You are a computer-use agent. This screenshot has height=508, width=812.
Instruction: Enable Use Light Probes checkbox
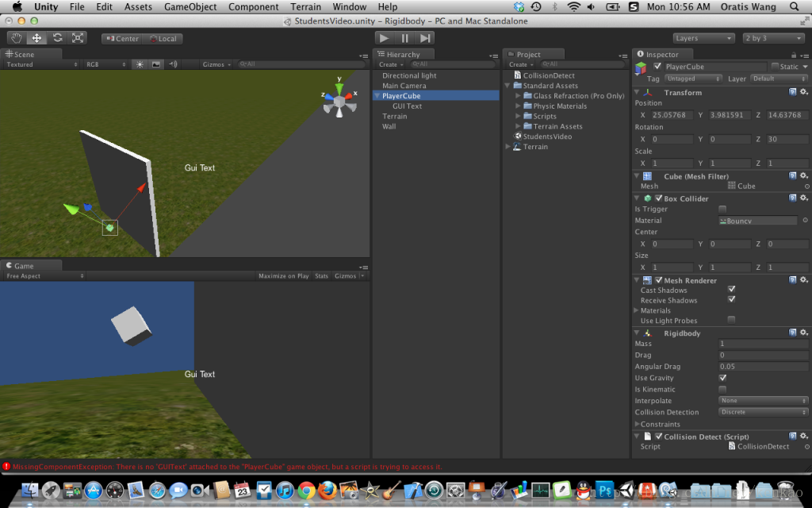click(x=731, y=319)
